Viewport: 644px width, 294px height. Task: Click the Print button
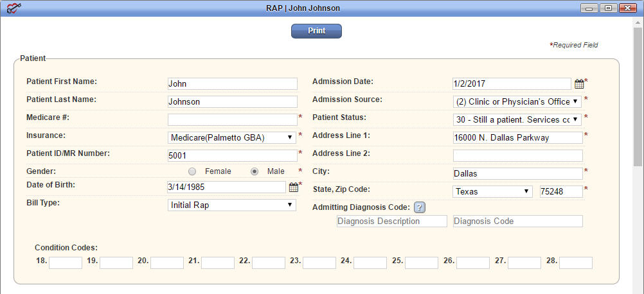pos(316,31)
